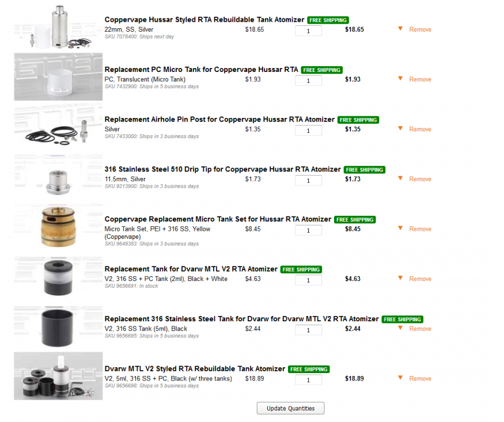Click orange arrow icon for Micro Tank Set row
This screenshot has height=422, width=504.
tap(400, 228)
